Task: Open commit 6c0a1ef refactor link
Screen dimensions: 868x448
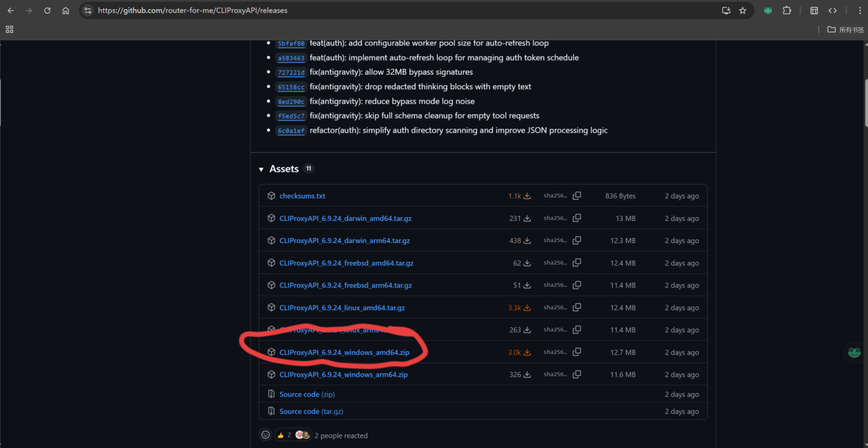Action: coord(291,131)
